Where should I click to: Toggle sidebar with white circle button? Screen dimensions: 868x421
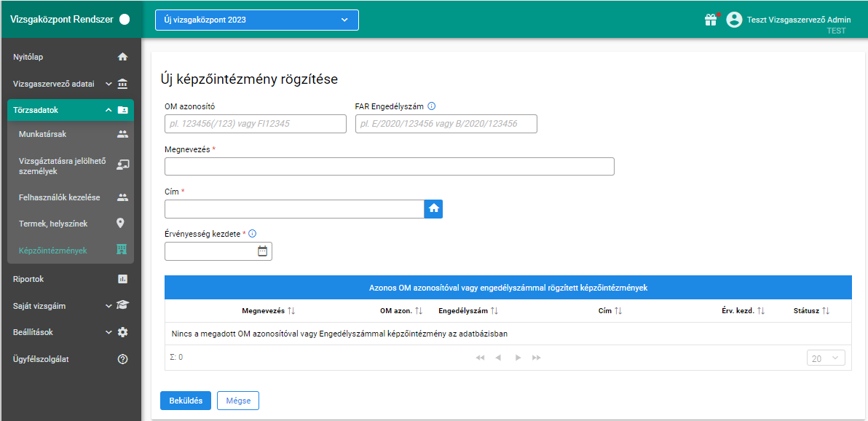[x=125, y=20]
